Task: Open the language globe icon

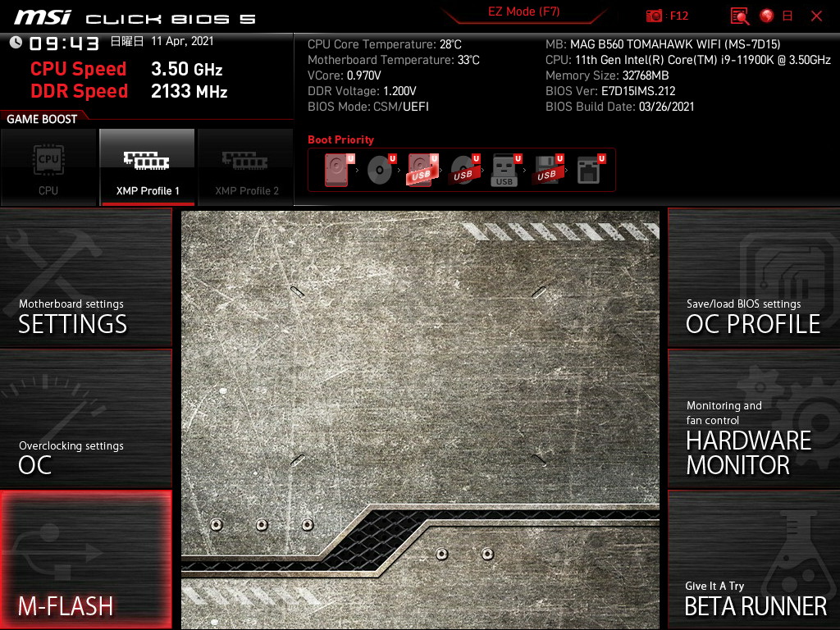Action: click(x=767, y=16)
